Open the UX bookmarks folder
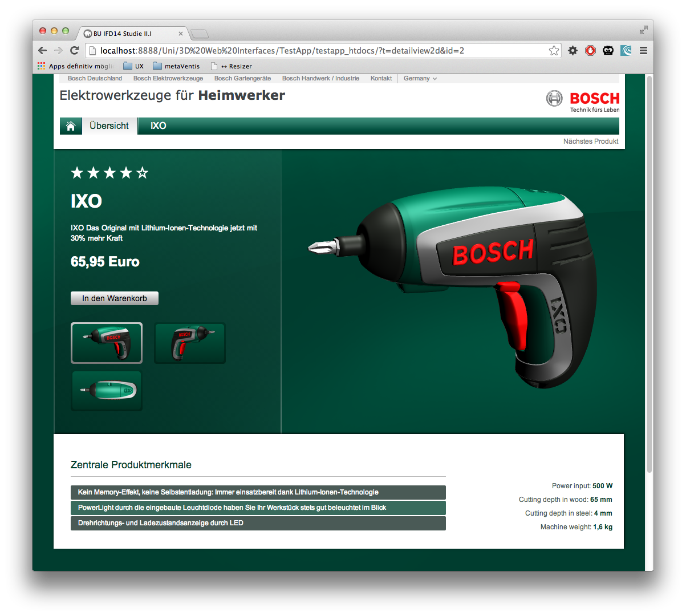The image size is (686, 616). [x=133, y=66]
